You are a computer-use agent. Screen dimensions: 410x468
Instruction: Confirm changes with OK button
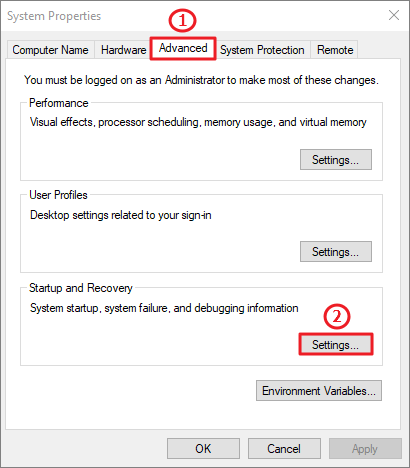tap(203, 449)
